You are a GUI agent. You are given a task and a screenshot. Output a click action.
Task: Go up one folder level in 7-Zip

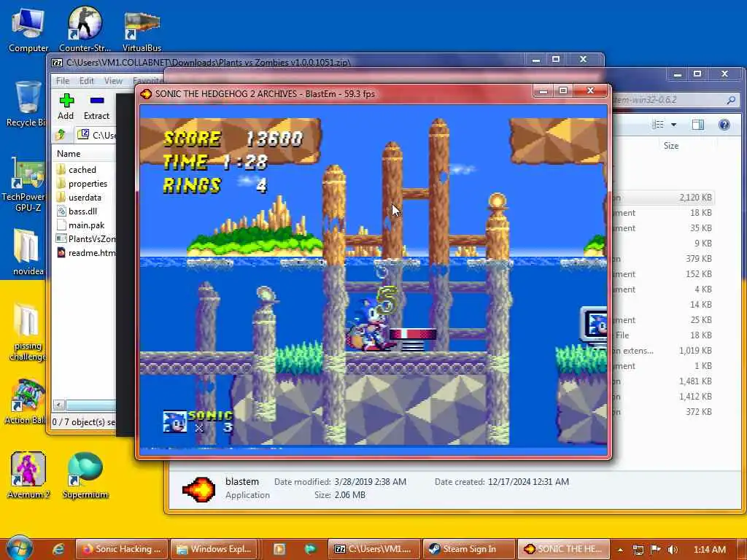pyautogui.click(x=61, y=135)
